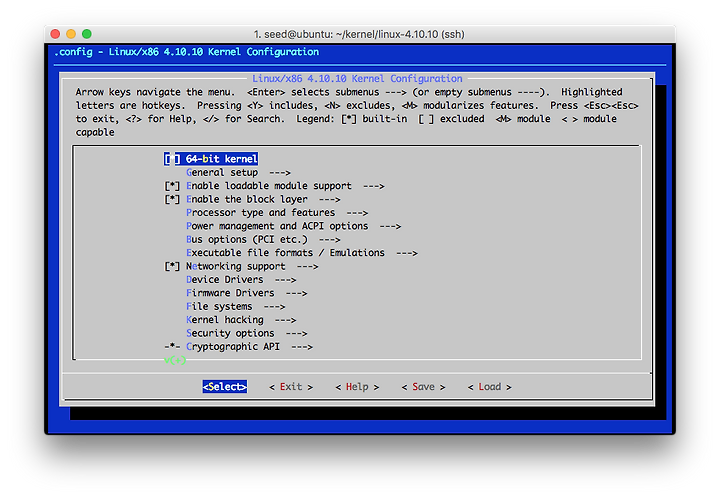Click the red close window button
The image size is (720, 498).
tap(56, 34)
